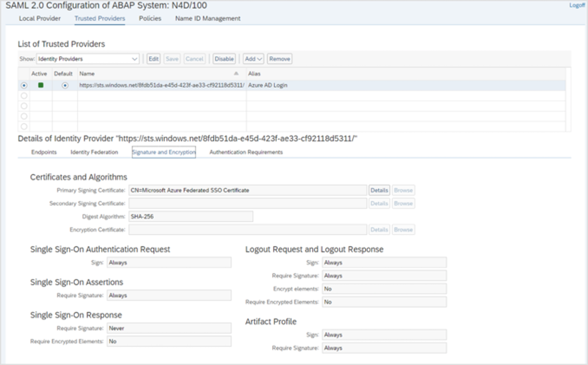View Primary Signing Certificate Details
This screenshot has height=365, width=588.
(x=379, y=190)
